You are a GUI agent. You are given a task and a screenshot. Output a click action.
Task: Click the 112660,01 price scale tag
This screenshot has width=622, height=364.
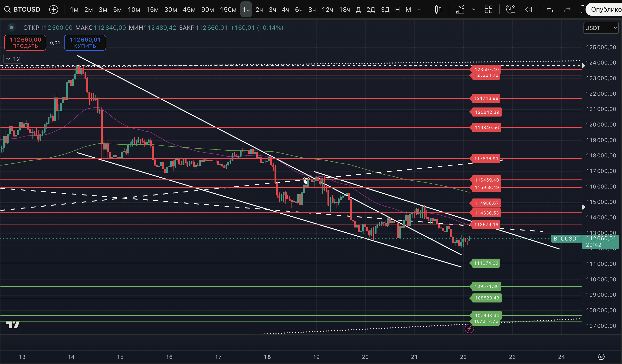(x=600, y=242)
